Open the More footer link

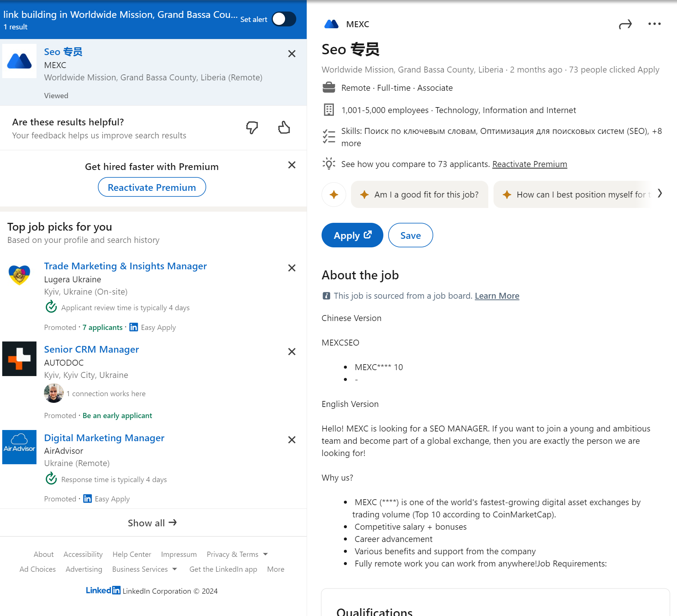(276, 569)
